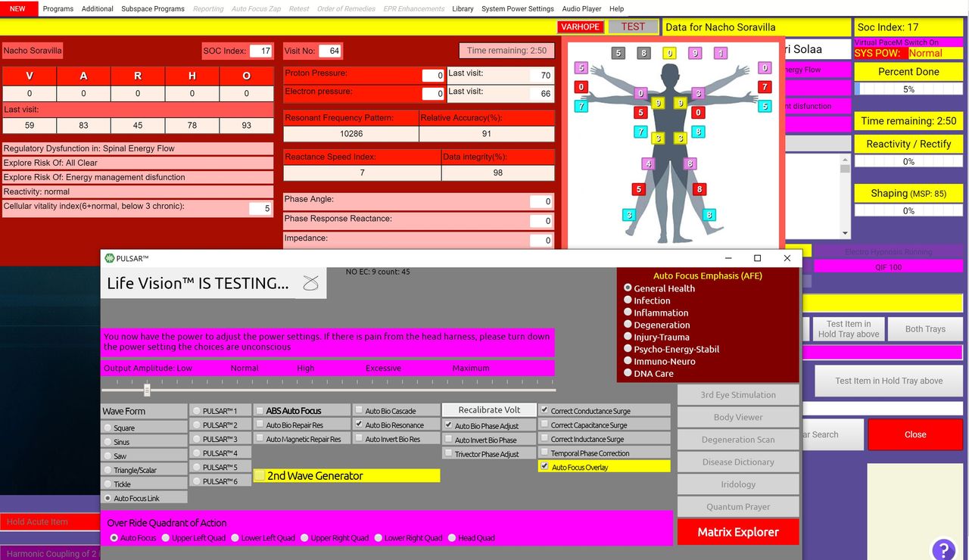Click the PULSAR logo in the title bar
Viewport: 969px width, 560px height.
110,258
